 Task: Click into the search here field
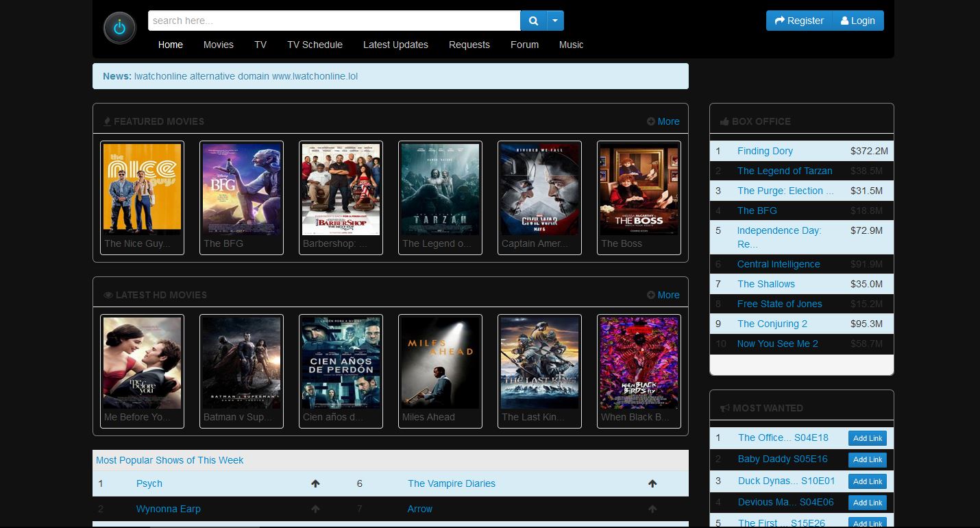pos(334,21)
